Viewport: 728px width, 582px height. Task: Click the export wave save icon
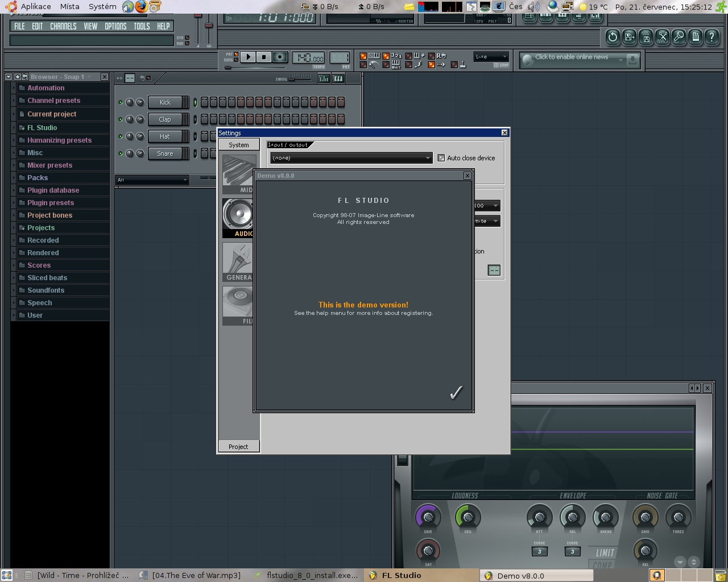point(646,38)
